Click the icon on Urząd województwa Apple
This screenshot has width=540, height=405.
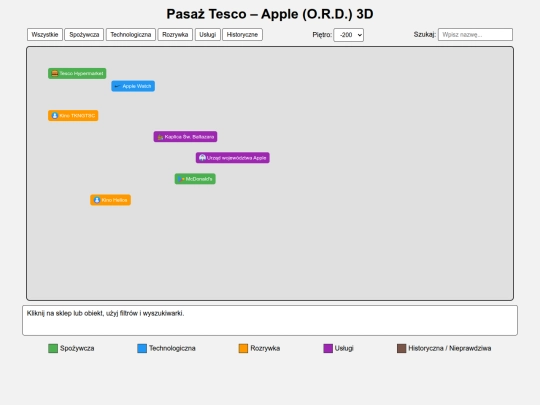click(202, 158)
